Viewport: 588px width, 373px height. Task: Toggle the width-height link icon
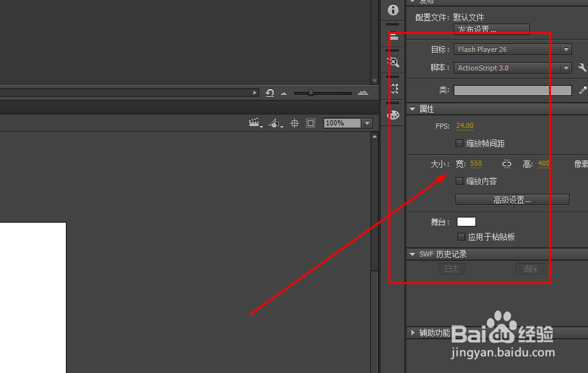tap(507, 164)
